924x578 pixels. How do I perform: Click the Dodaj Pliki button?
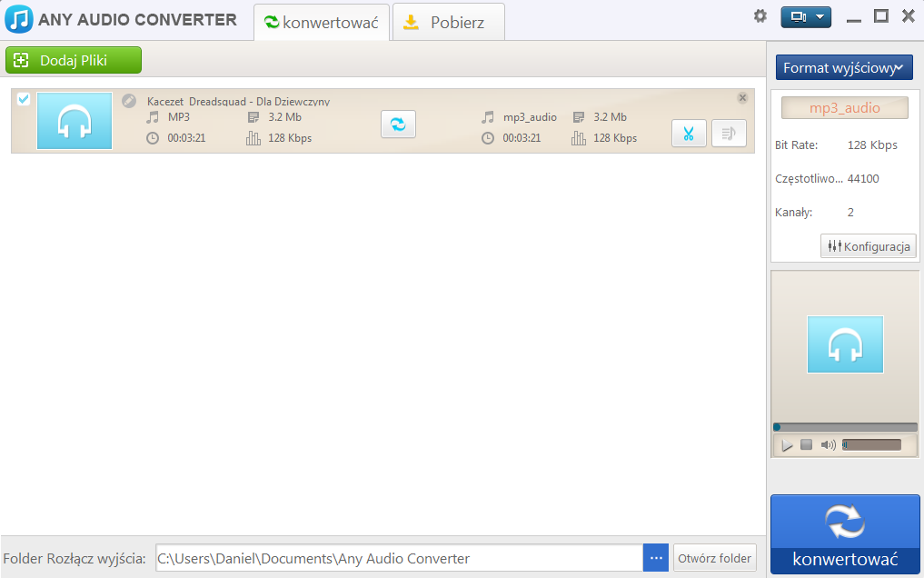tap(74, 60)
